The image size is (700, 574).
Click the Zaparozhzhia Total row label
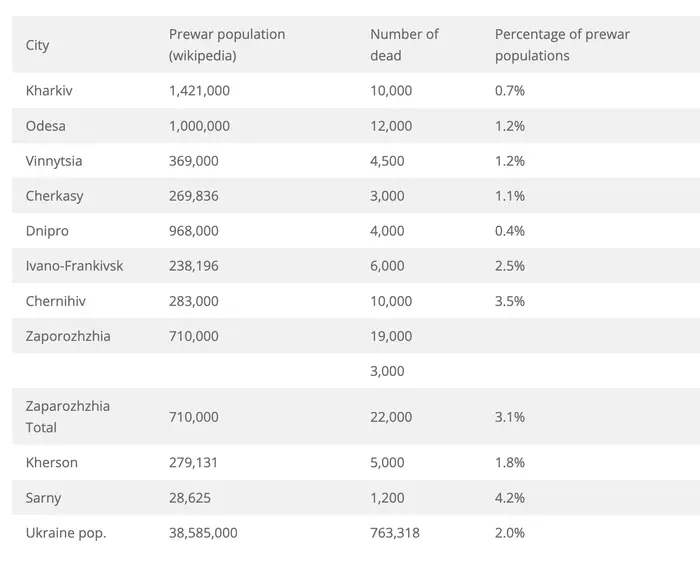pyautogui.click(x=68, y=417)
